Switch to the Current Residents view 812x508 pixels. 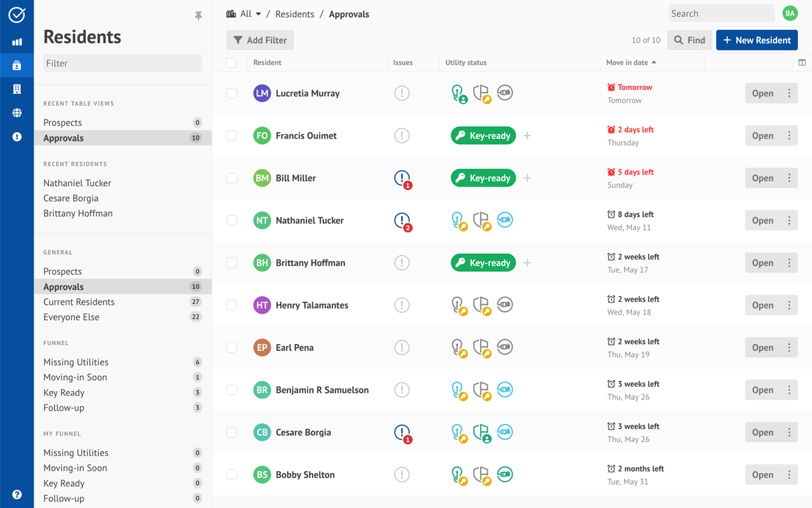tap(79, 302)
